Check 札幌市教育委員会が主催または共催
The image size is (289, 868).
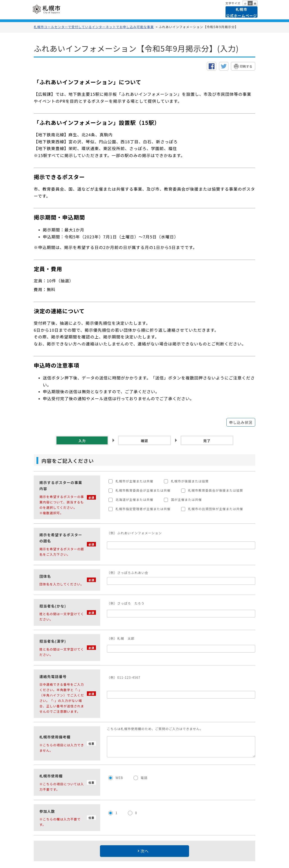[110, 491]
